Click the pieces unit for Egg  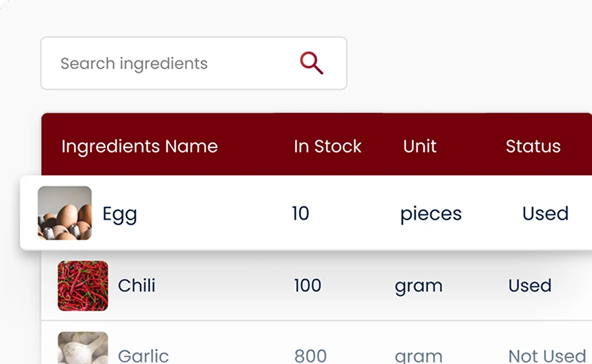pos(431,214)
